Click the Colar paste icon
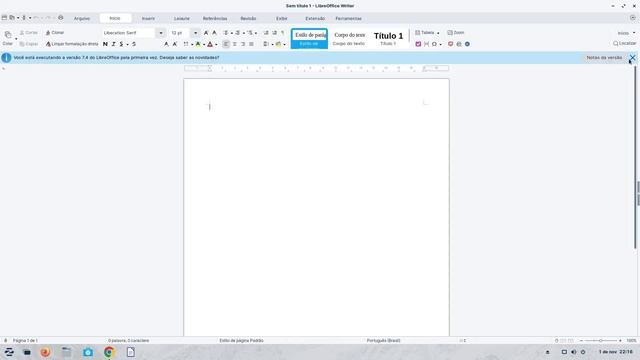Viewport: 640px width, 360px height. click(x=8, y=35)
